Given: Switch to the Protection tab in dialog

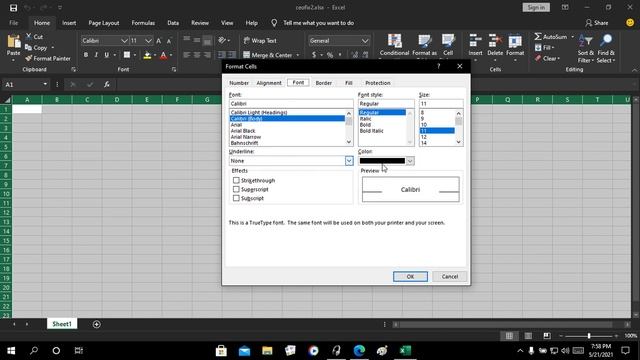Looking at the screenshot, I should (x=378, y=83).
